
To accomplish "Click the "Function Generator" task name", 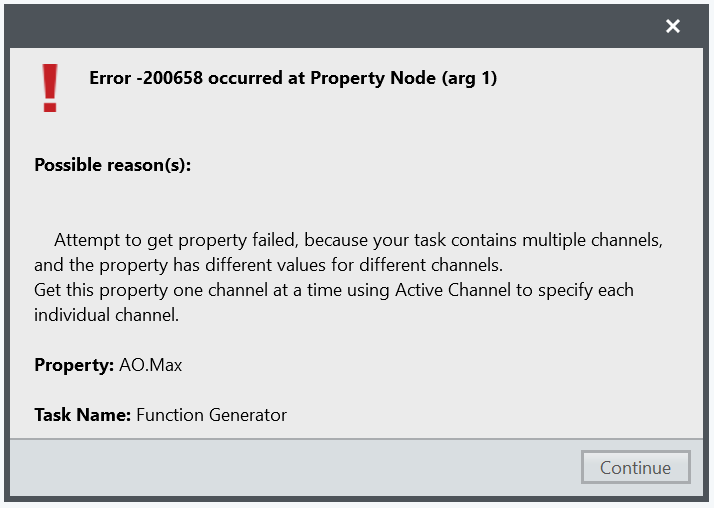I will 211,414.
